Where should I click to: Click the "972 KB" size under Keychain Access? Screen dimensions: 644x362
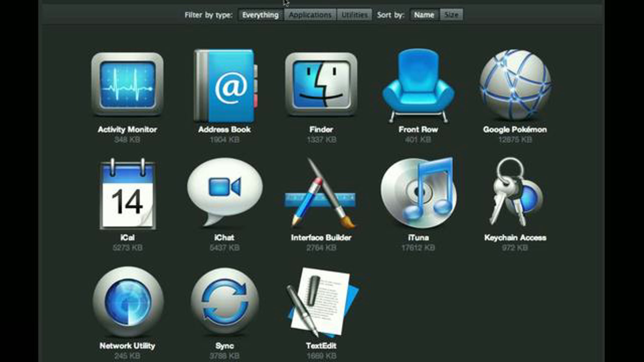pos(515,248)
